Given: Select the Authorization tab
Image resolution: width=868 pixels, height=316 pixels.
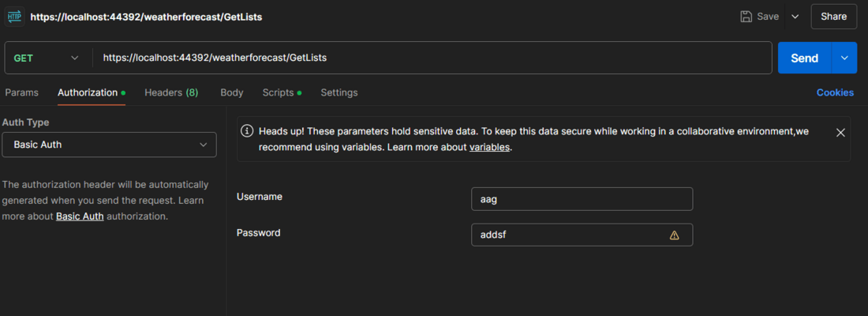Looking at the screenshot, I should (x=88, y=92).
